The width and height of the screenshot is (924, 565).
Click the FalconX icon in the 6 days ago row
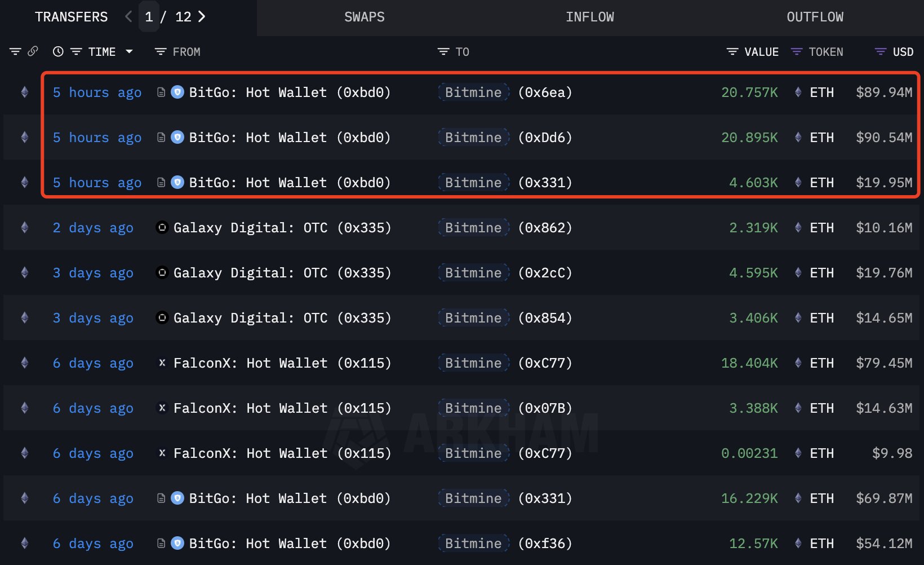coord(162,363)
